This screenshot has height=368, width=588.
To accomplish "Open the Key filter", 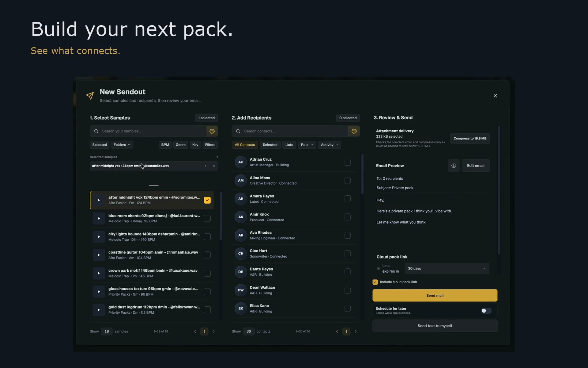I will [195, 145].
